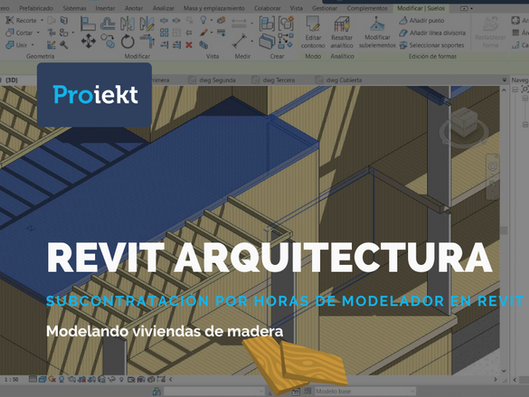Open Masa y emplazamiento ribbon tab
The width and height of the screenshot is (529, 397).
(214, 8)
